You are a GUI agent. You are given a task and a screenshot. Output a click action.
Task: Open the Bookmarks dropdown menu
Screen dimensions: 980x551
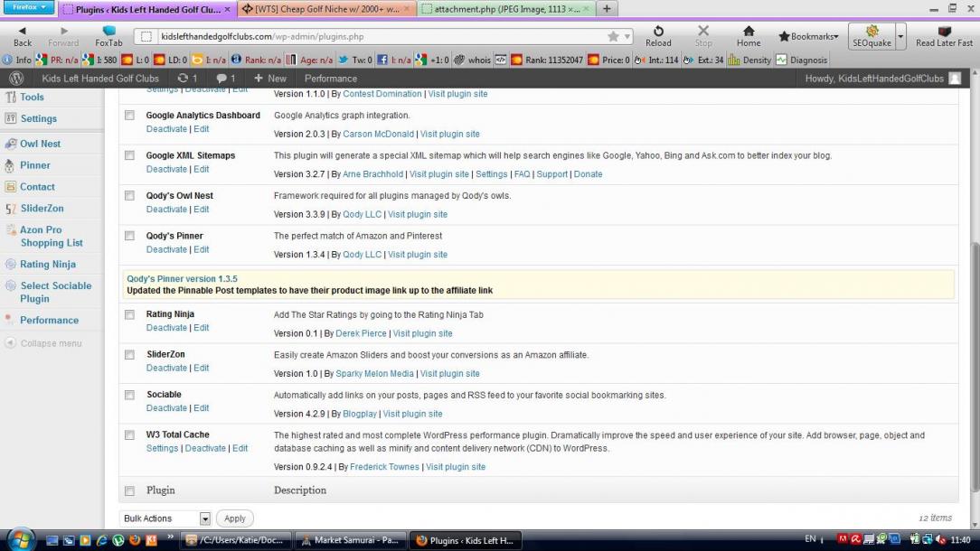tap(807, 36)
